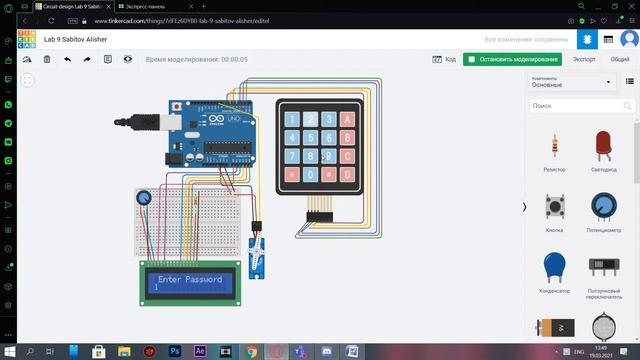Click the VPN badge in address bar
Image resolution: width=640 pixels, height=360 pixels.
pos(73,21)
